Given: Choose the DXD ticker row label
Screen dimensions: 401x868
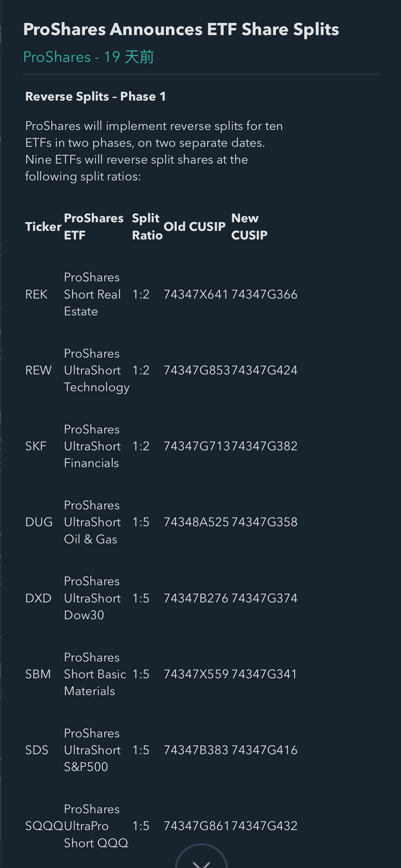Looking at the screenshot, I should pyautogui.click(x=38, y=598).
